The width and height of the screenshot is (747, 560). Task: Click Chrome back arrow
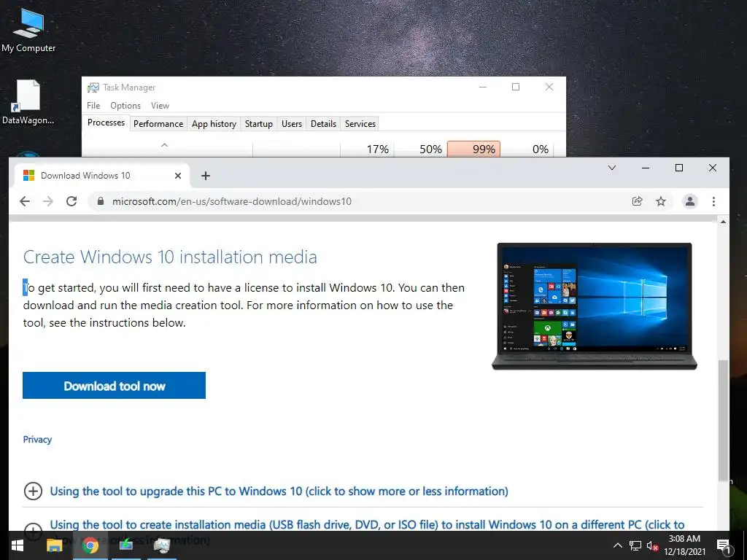point(25,201)
